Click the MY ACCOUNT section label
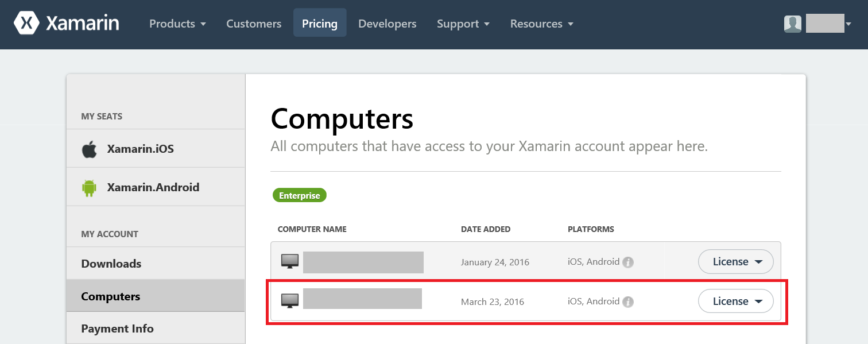 tap(110, 234)
